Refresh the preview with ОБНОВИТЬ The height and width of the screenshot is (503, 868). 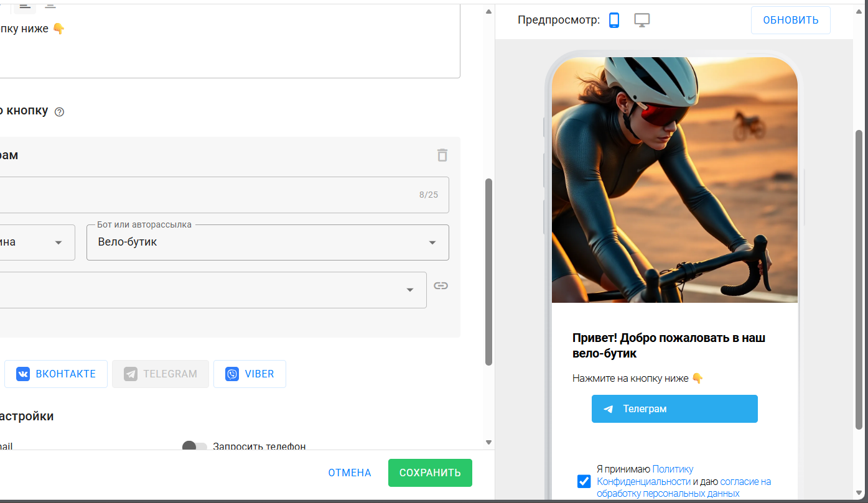(x=790, y=20)
